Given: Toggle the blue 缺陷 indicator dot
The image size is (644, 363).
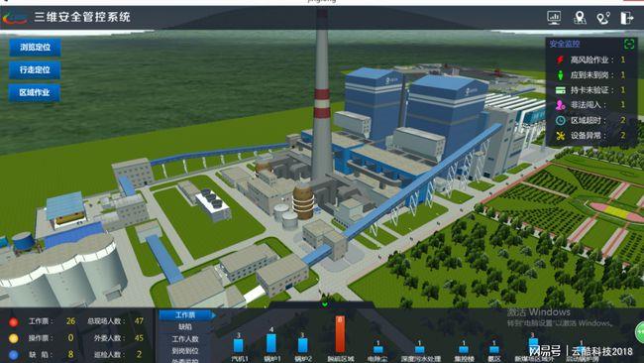Looking at the screenshot, I should point(14,355).
